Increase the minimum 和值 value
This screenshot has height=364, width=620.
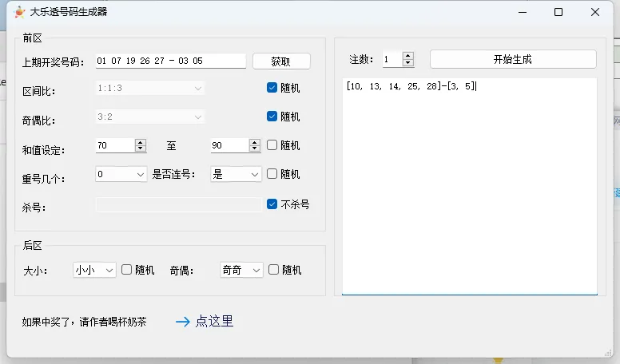pos(141,142)
